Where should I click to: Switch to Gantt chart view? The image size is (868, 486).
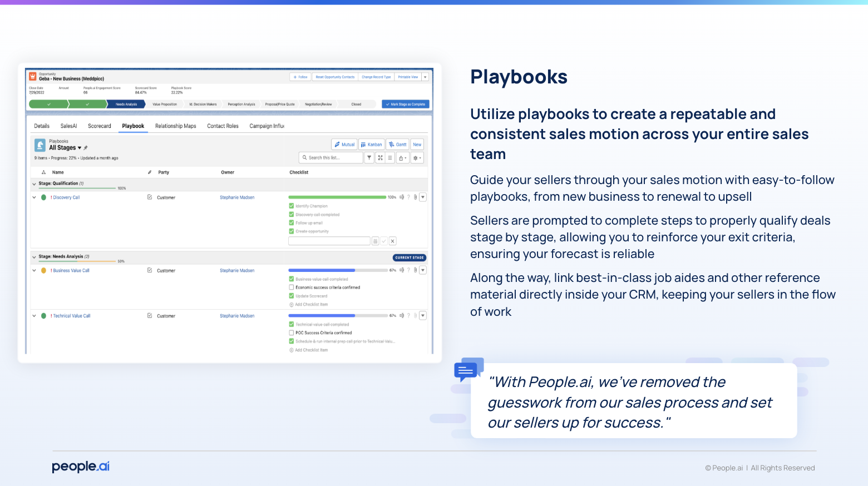click(x=398, y=145)
